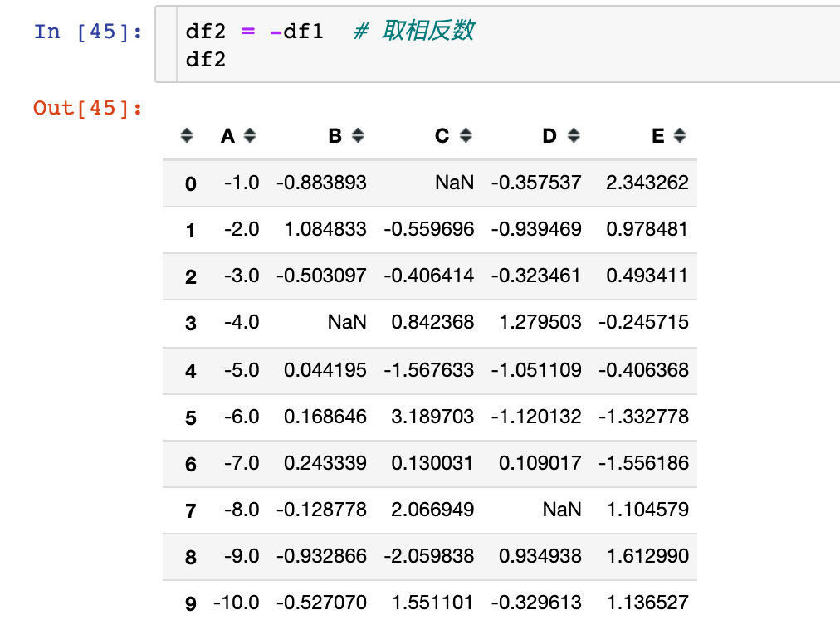
Task: Select value 2.343262
Action: coord(647,183)
